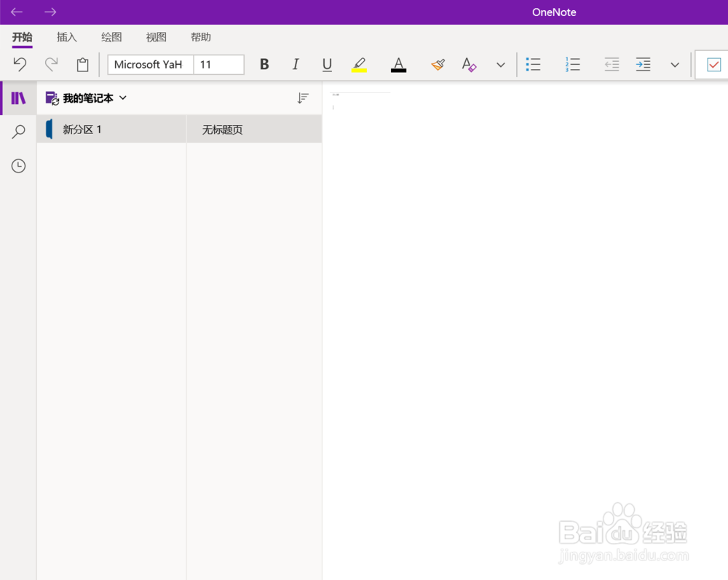Toggle the notebook navigation pane icon
Image resolution: width=728 pixels, height=580 pixels.
19,98
